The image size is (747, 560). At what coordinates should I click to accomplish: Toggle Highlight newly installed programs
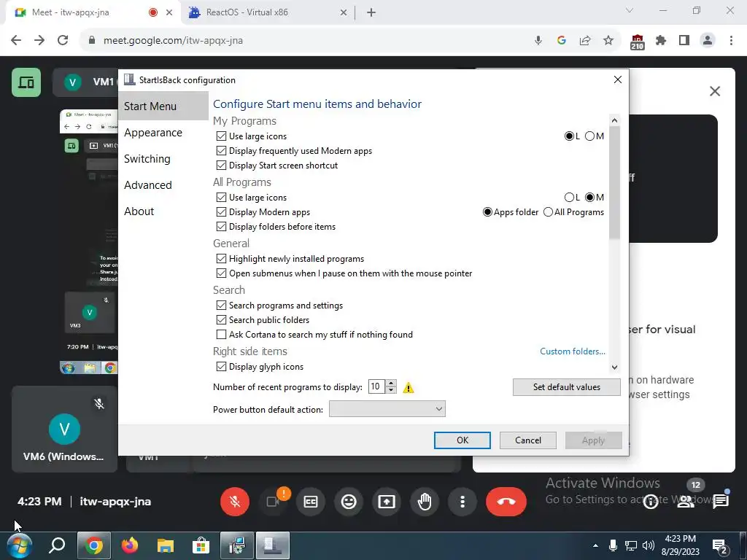tap(221, 259)
